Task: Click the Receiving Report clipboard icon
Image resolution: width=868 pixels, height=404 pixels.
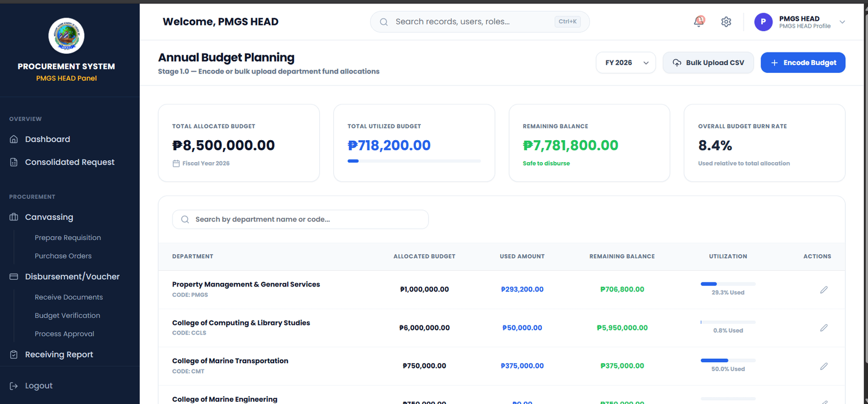Action: point(14,354)
